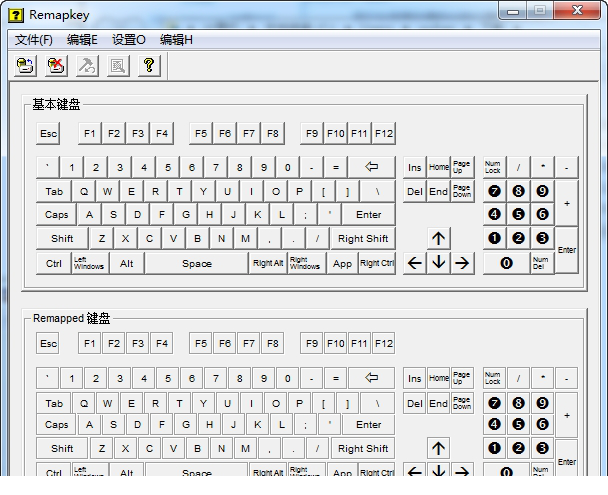Click Tab key on Remapped keyboard
Image resolution: width=608 pixels, height=495 pixels.
tap(54, 404)
